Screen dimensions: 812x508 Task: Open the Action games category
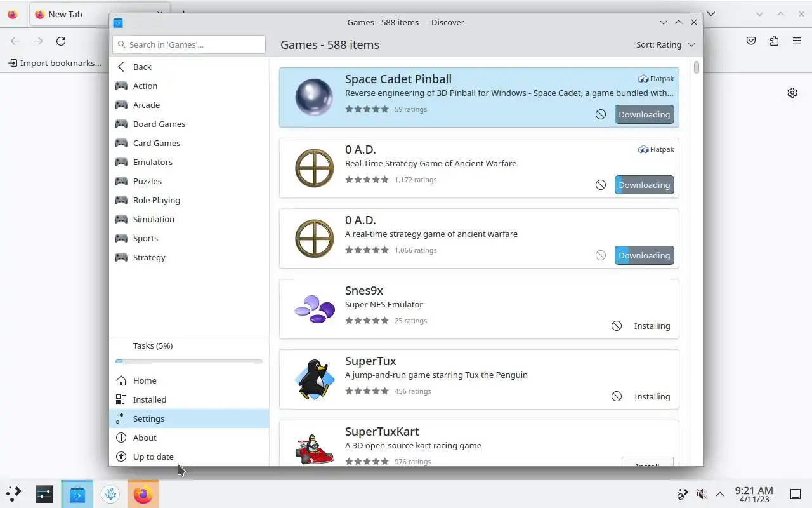click(189, 86)
